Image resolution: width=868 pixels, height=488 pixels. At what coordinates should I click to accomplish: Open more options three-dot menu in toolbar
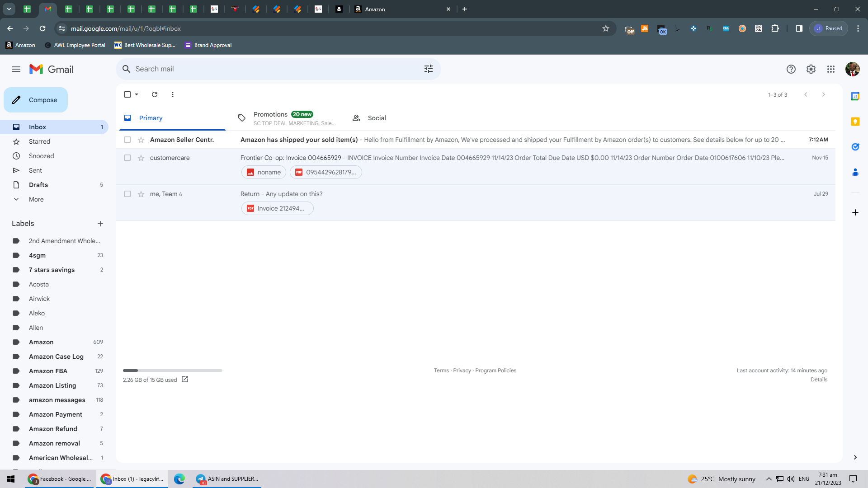(173, 94)
